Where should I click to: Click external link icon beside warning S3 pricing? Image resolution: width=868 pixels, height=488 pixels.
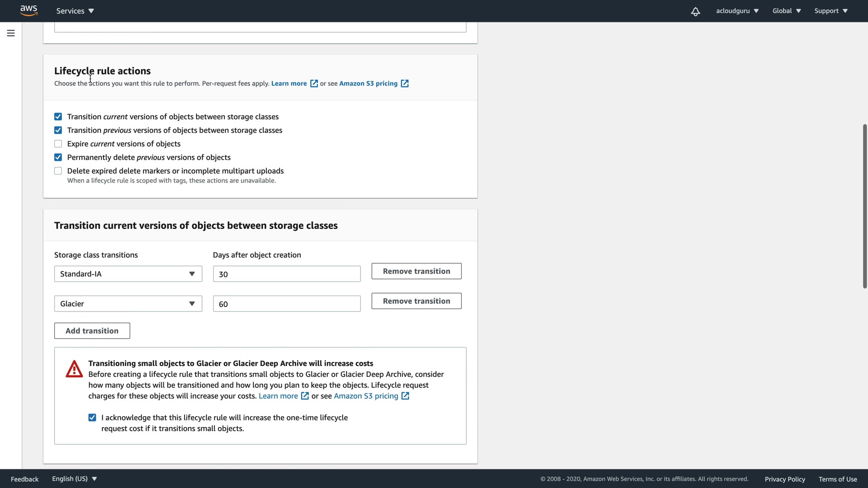coord(405,396)
